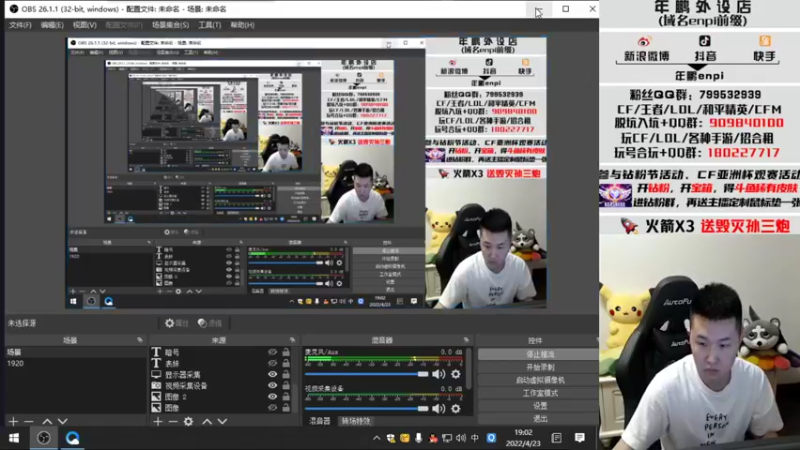Open system volume tray icon
The height and width of the screenshot is (450, 800).
461,438
